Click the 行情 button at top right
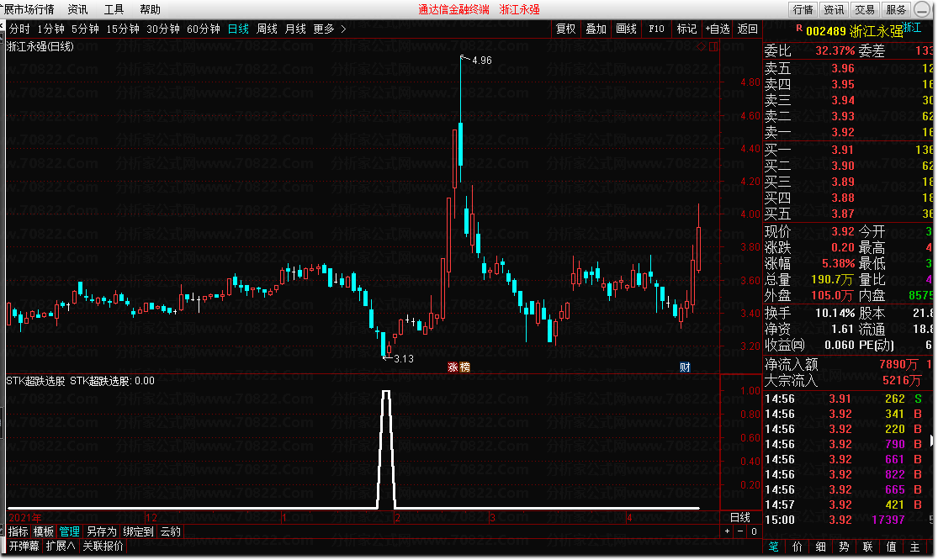Image resolution: width=938 pixels, height=560 pixels. (x=803, y=9)
